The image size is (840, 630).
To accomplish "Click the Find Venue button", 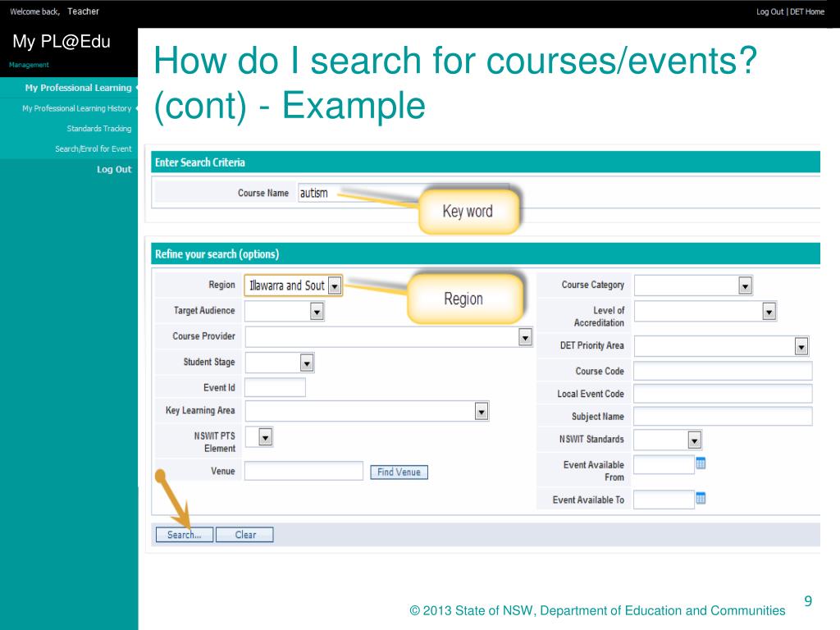I will click(399, 472).
